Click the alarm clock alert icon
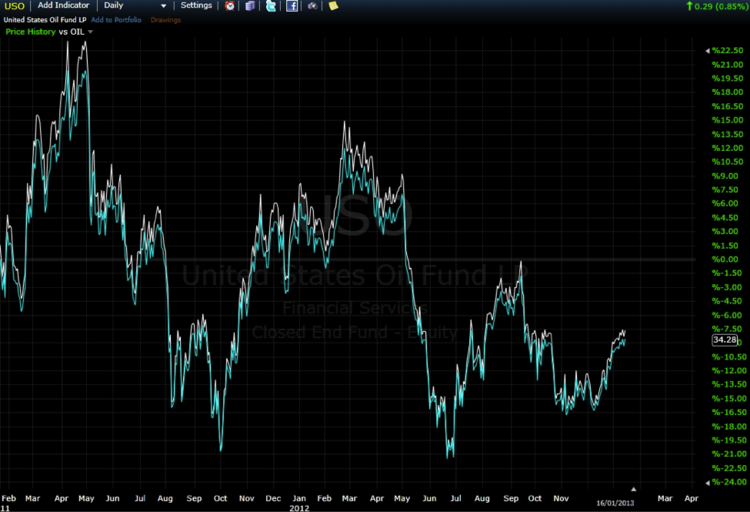 point(230,6)
